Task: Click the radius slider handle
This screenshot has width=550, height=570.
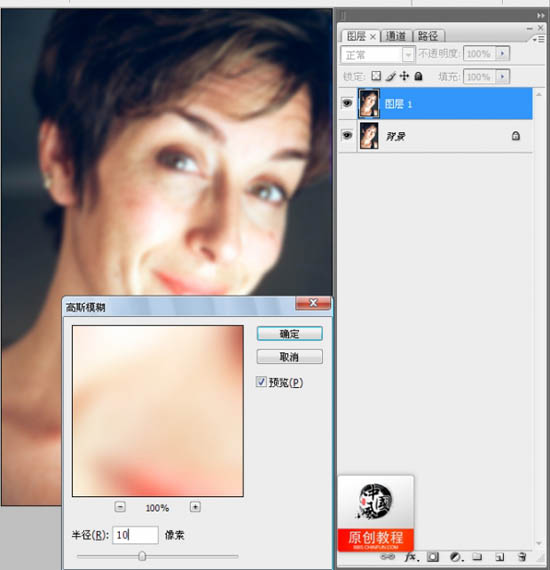Action: point(142,556)
